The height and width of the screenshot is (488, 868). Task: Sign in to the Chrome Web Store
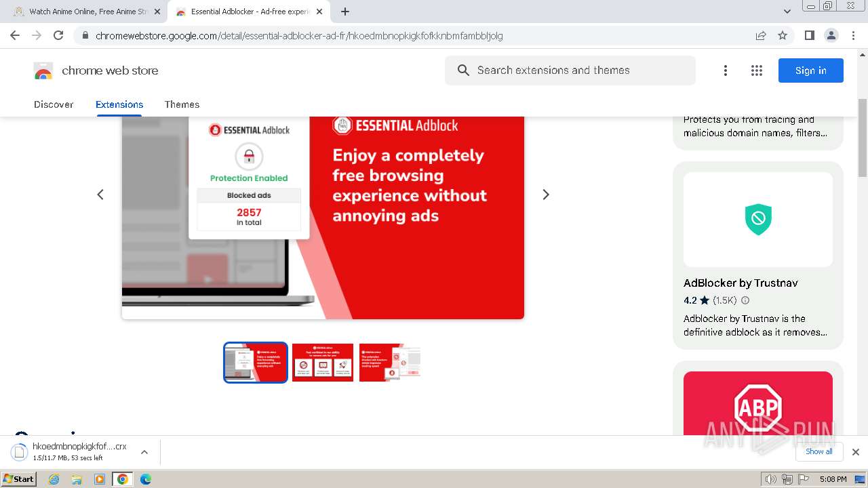pos(811,70)
